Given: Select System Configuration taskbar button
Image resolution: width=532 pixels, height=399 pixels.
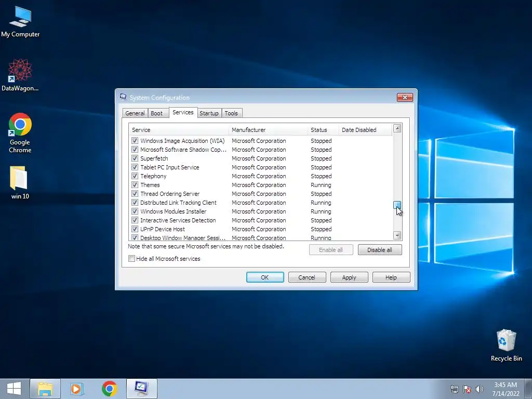Looking at the screenshot, I should coord(141,389).
